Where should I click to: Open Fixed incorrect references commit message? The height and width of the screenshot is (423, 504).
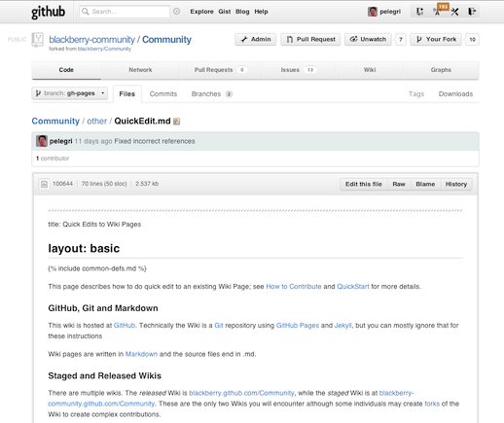[x=155, y=141]
